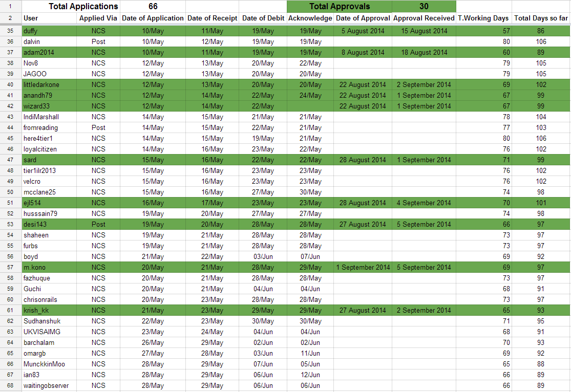Click the Total Approvals green cell
This screenshot has height=392, width=571.
pos(339,7)
